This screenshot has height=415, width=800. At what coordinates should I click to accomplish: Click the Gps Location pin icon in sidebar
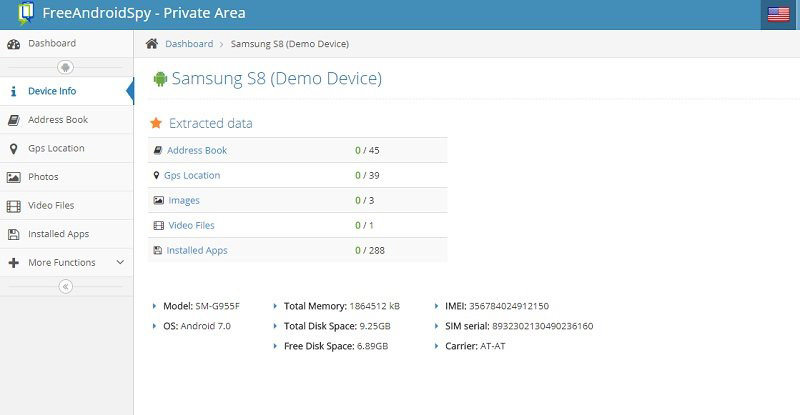(x=14, y=149)
